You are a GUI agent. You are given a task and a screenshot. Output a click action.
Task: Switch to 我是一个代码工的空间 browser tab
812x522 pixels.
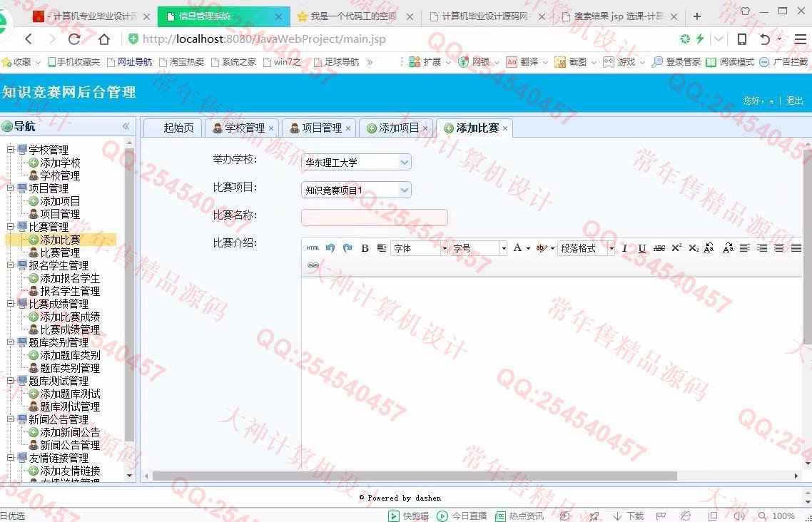354,16
